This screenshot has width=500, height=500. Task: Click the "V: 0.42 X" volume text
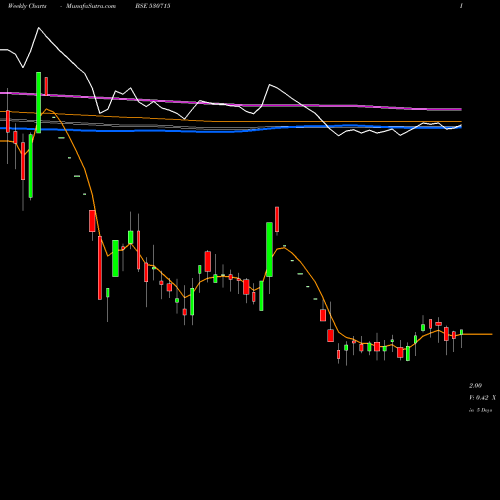[482, 398]
